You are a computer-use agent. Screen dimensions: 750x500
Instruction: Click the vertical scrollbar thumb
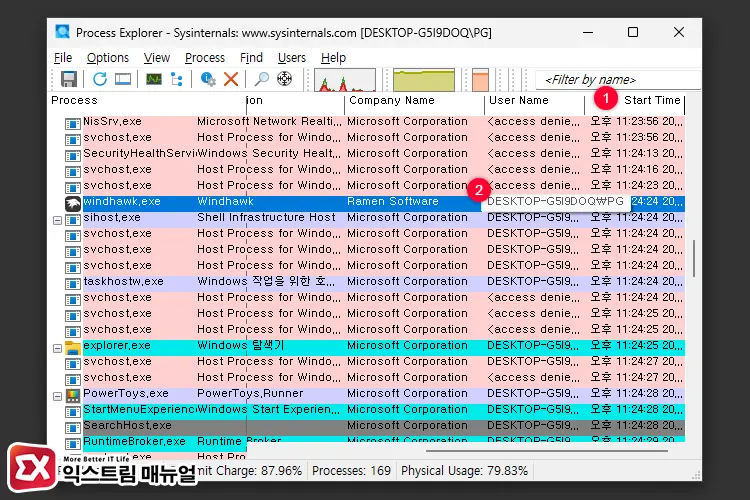[694, 258]
